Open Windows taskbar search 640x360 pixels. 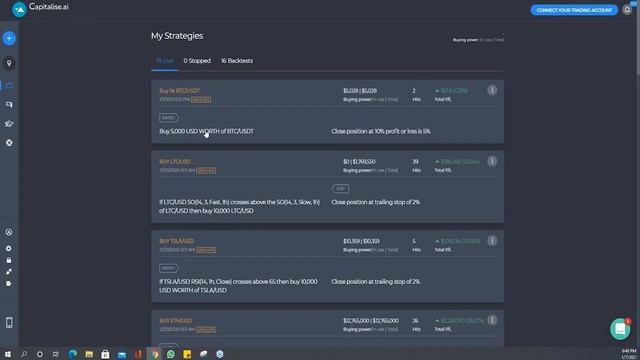pyautogui.click(x=24, y=354)
